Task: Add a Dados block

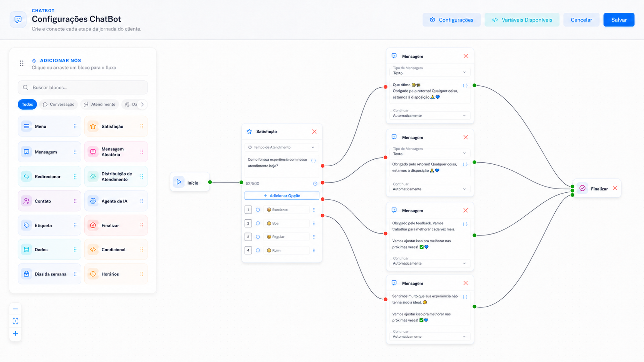Action: coord(49,250)
